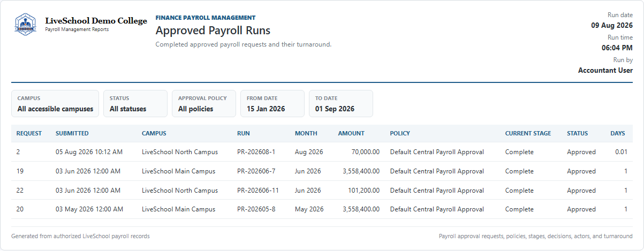This screenshot has height=251, width=644.
Task: Click submitted date 03 May 2026 12:00 AM
Action: coord(89,209)
